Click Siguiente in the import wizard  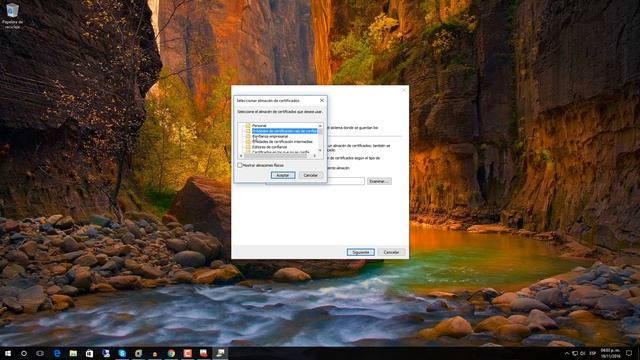(x=361, y=252)
